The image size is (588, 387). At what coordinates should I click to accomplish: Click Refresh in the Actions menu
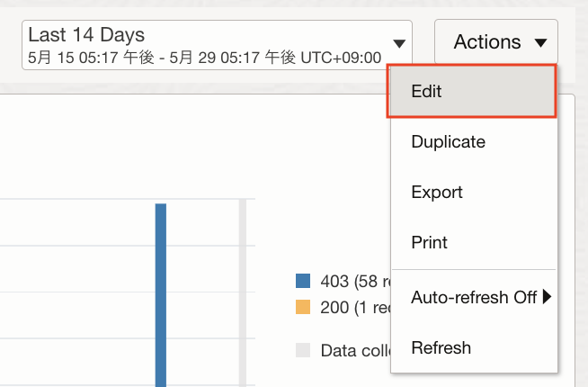tap(441, 347)
